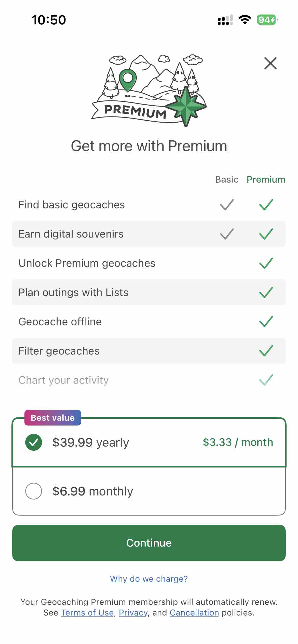
Task: Click the Basic column header
Action: click(226, 179)
